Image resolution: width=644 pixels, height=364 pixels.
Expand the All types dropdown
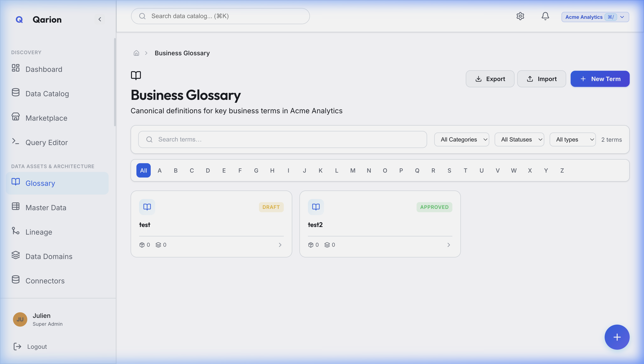pyautogui.click(x=572, y=139)
